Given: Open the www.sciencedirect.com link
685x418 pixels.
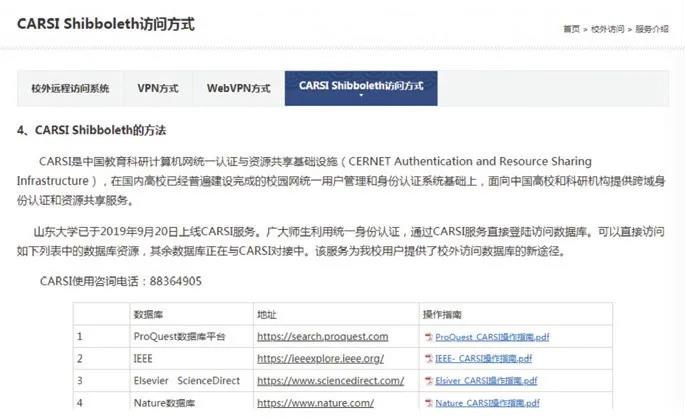Looking at the screenshot, I should pos(330,381).
